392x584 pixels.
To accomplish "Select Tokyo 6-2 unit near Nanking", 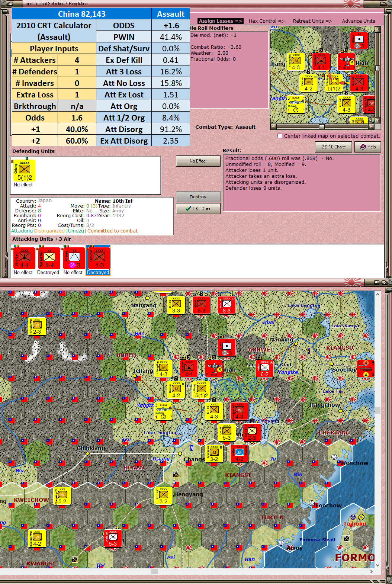I will [264, 369].
